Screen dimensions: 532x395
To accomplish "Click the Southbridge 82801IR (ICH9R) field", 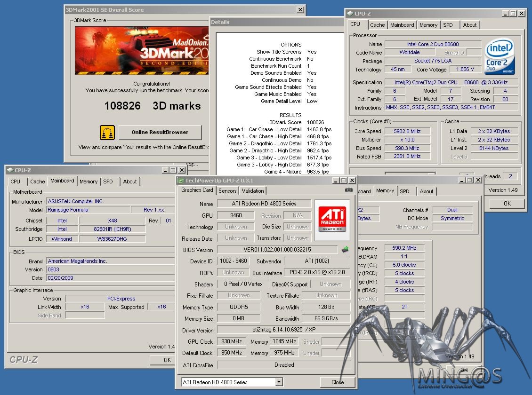I will click(x=113, y=229).
